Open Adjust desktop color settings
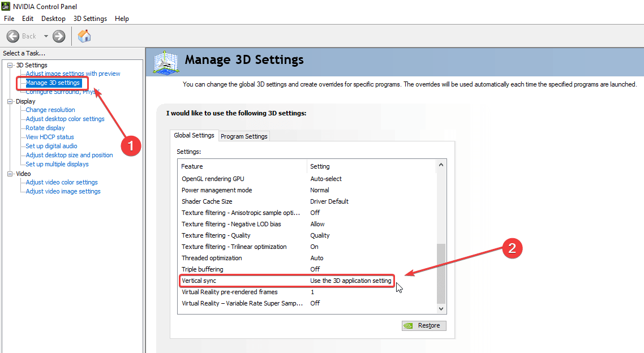 [65, 119]
